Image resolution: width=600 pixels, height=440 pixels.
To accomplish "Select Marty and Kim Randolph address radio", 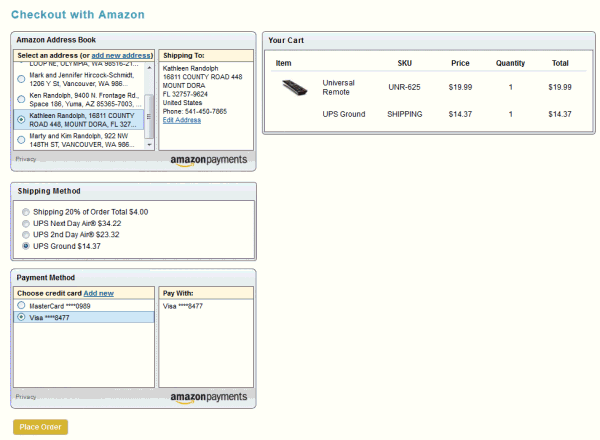I will [21, 140].
